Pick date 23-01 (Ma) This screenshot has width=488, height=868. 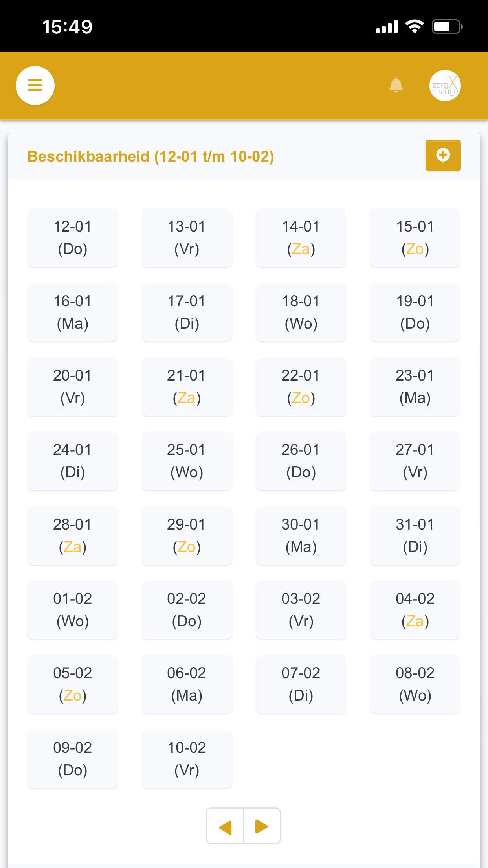pyautogui.click(x=415, y=386)
